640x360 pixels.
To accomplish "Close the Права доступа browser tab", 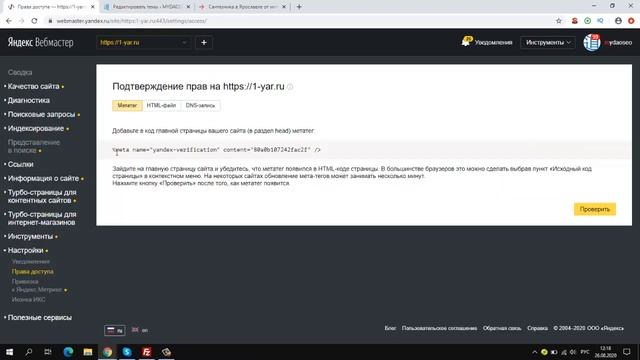I will pyautogui.click(x=93, y=7).
